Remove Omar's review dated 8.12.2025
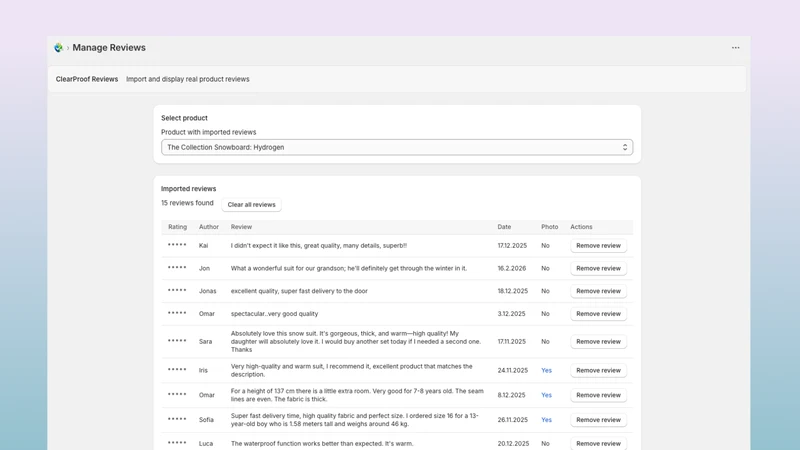The image size is (800, 450). point(598,395)
